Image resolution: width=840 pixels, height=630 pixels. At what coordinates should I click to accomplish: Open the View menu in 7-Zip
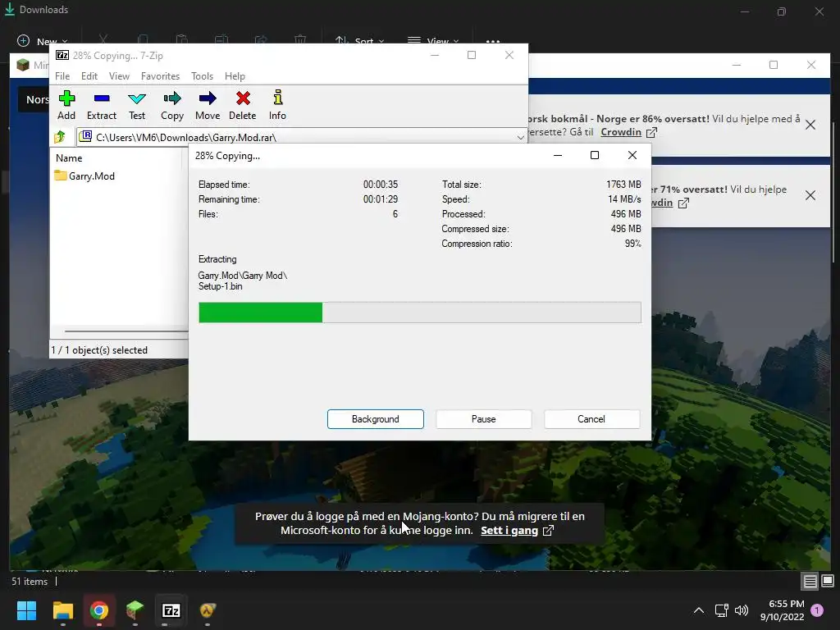tap(120, 76)
